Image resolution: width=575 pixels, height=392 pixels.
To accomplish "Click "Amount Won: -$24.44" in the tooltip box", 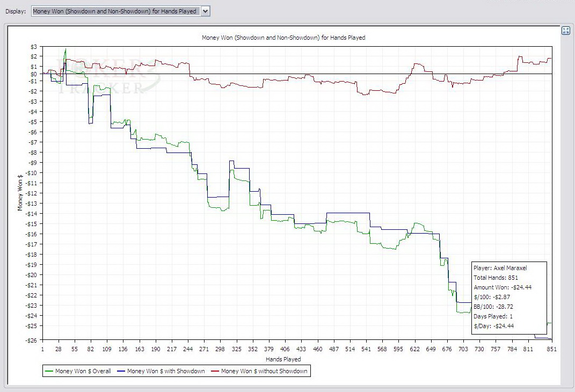I will (502, 287).
